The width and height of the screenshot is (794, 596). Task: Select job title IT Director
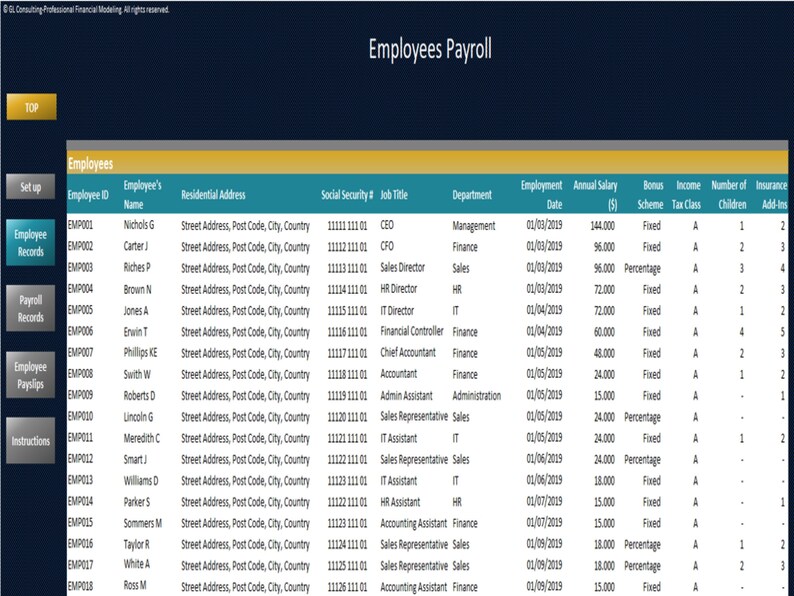pos(397,310)
